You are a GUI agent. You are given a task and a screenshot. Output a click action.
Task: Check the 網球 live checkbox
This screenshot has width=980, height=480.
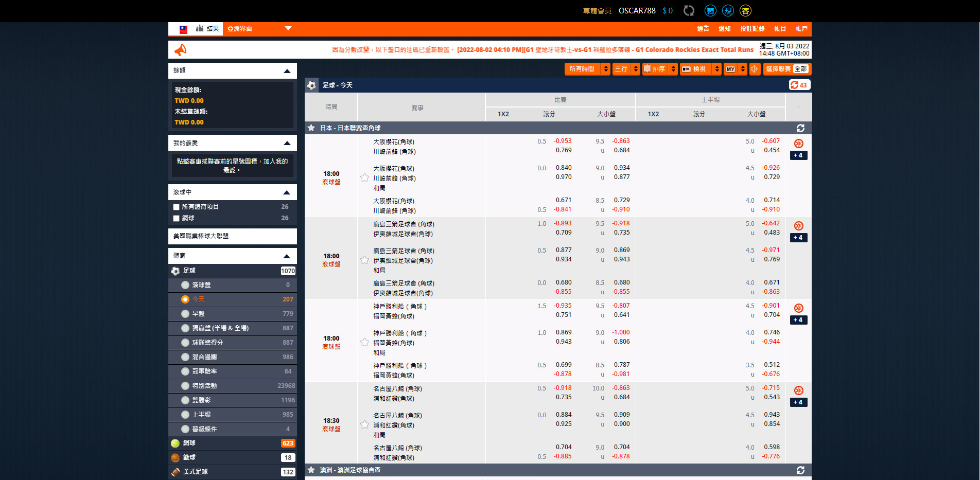click(x=177, y=218)
